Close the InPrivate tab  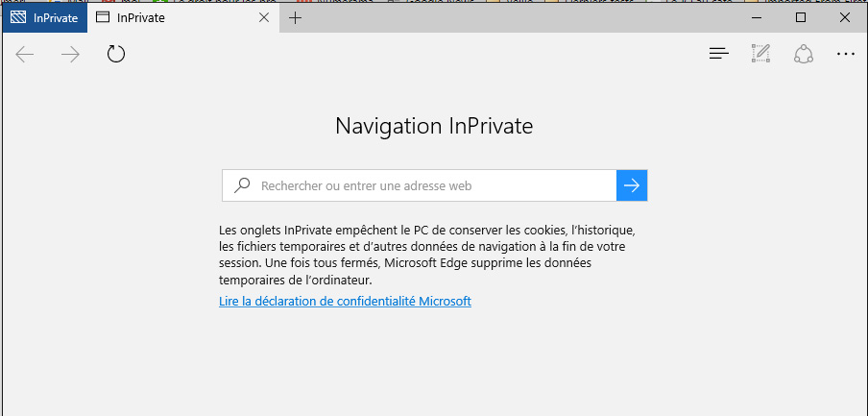point(264,17)
